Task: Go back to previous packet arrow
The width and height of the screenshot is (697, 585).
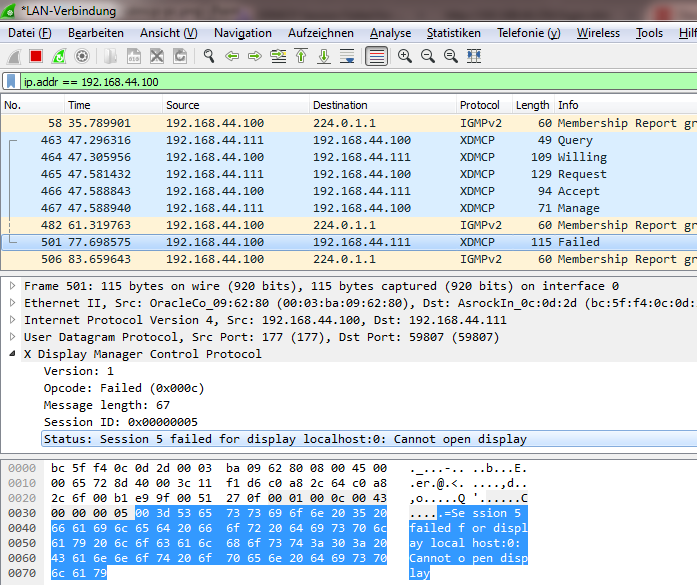Action: point(232,56)
